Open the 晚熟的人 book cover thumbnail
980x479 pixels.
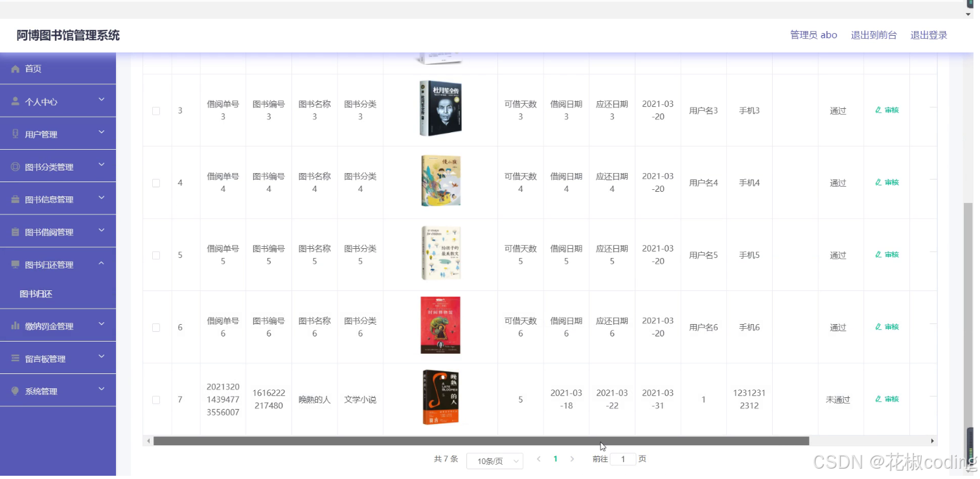point(440,397)
